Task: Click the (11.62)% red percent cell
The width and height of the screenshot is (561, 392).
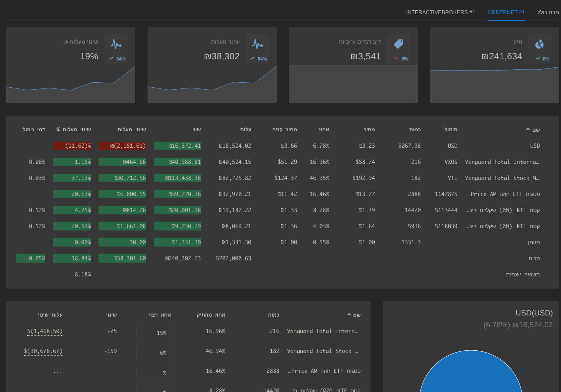Action: coord(72,146)
